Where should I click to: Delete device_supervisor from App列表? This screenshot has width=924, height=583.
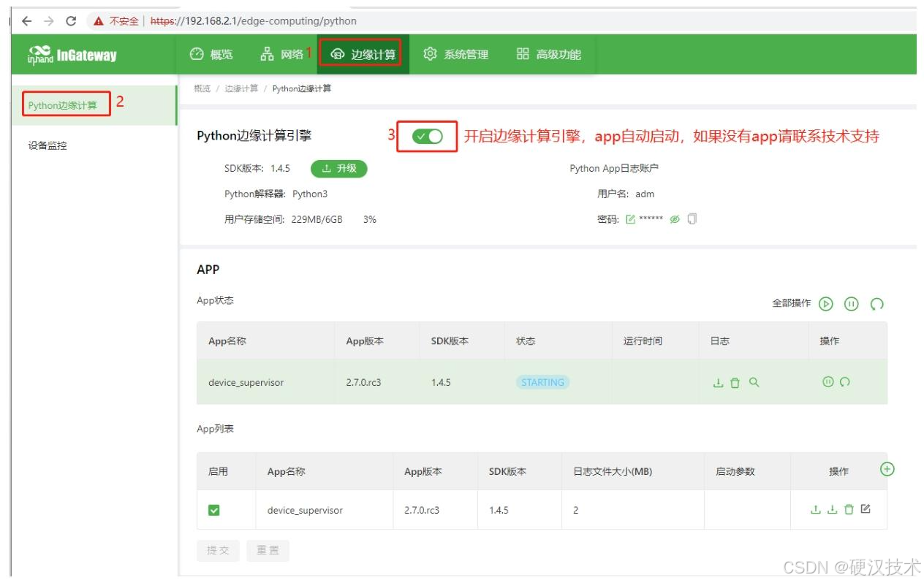pyautogui.click(x=849, y=510)
